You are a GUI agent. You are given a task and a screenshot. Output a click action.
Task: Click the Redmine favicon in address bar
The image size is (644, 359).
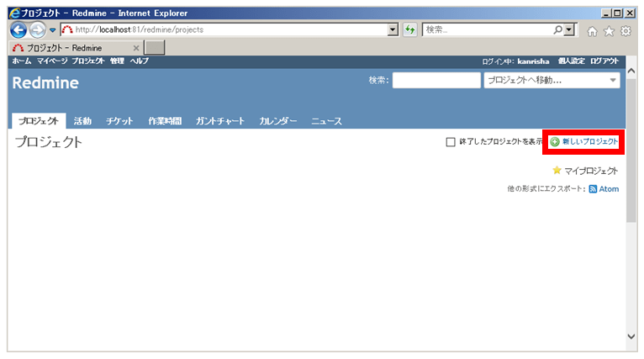click(67, 29)
